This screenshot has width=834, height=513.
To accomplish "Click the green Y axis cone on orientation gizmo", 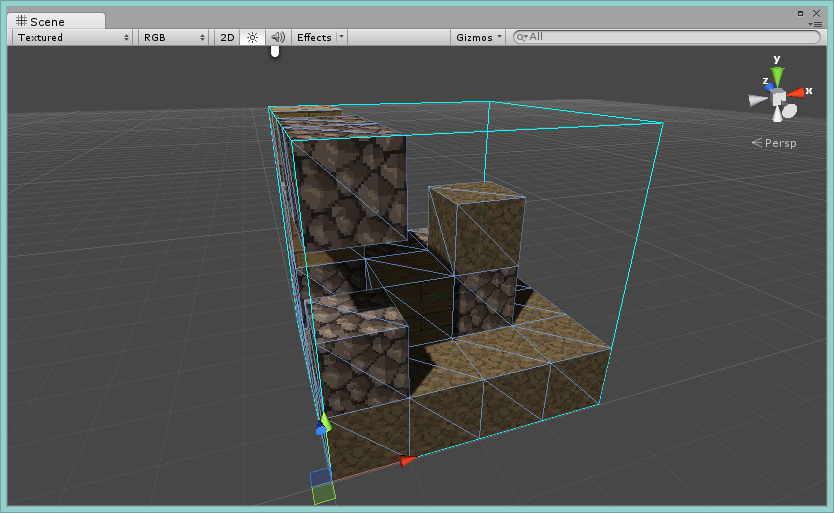I will tap(777, 75).
